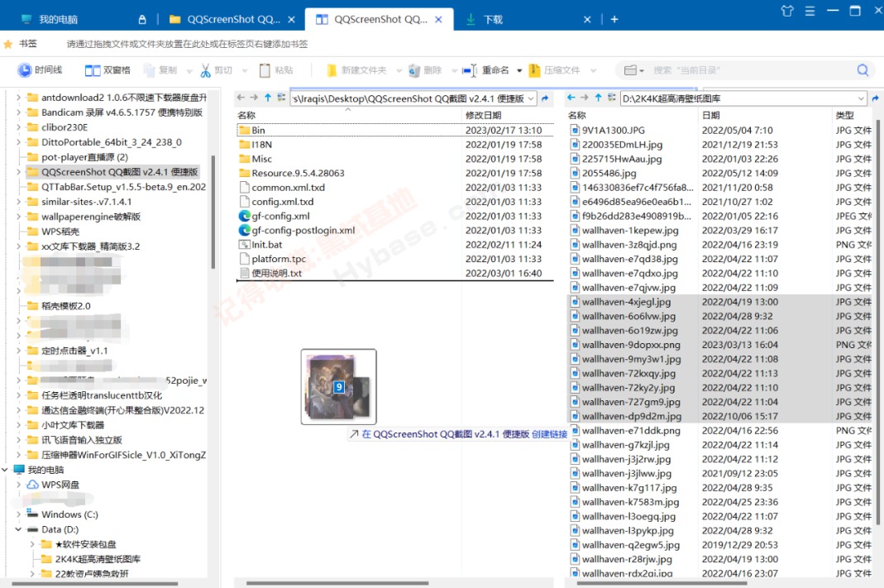Click the right pane horizontal scrollbar
Screen dimensions: 884x588
[662, 584]
